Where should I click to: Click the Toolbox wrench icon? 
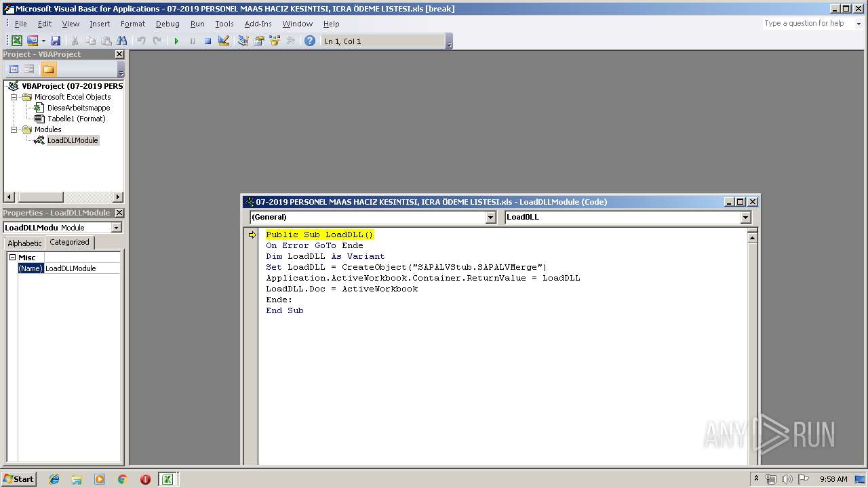click(x=290, y=41)
